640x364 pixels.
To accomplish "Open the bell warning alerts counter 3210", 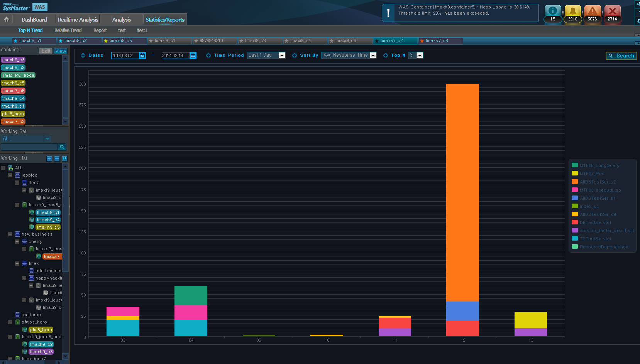I will click(573, 14).
